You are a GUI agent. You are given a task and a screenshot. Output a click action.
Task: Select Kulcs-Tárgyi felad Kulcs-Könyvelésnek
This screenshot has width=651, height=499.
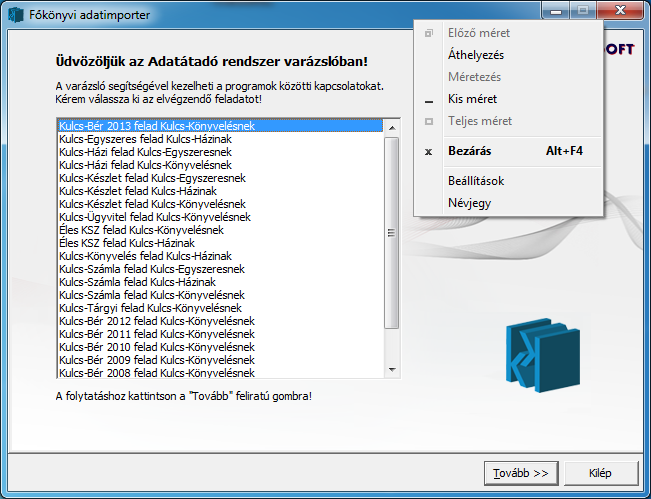pyautogui.click(x=220, y=308)
